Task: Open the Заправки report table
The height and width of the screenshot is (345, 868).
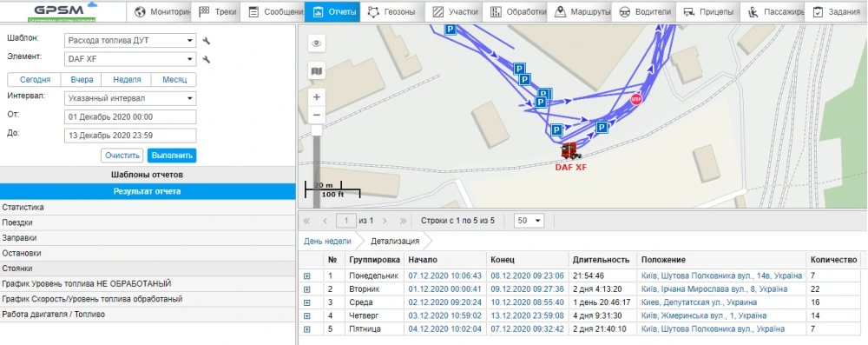Action: (x=148, y=238)
